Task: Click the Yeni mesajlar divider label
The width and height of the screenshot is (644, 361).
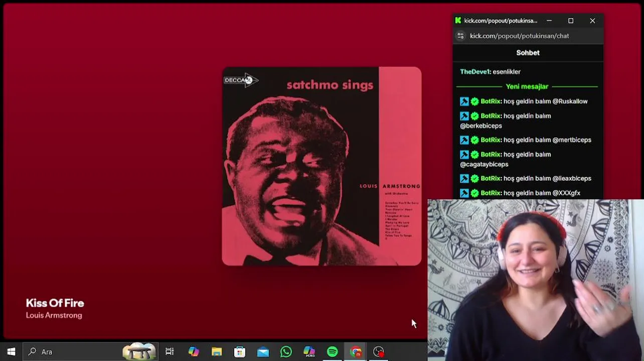Action: [x=527, y=86]
